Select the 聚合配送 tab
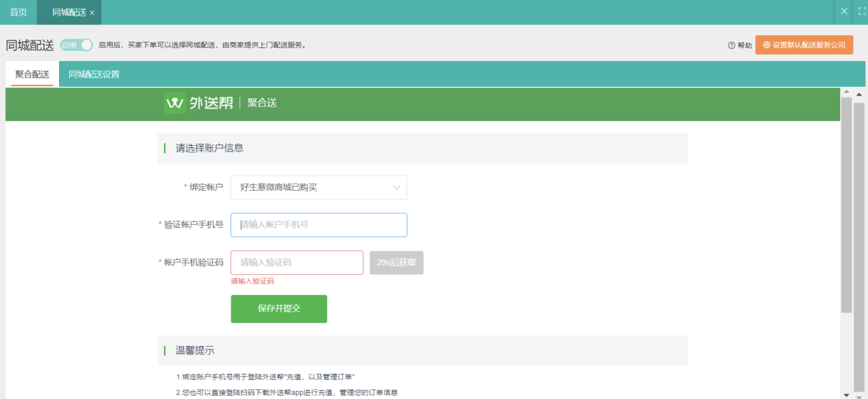The image size is (868, 399). click(x=33, y=74)
